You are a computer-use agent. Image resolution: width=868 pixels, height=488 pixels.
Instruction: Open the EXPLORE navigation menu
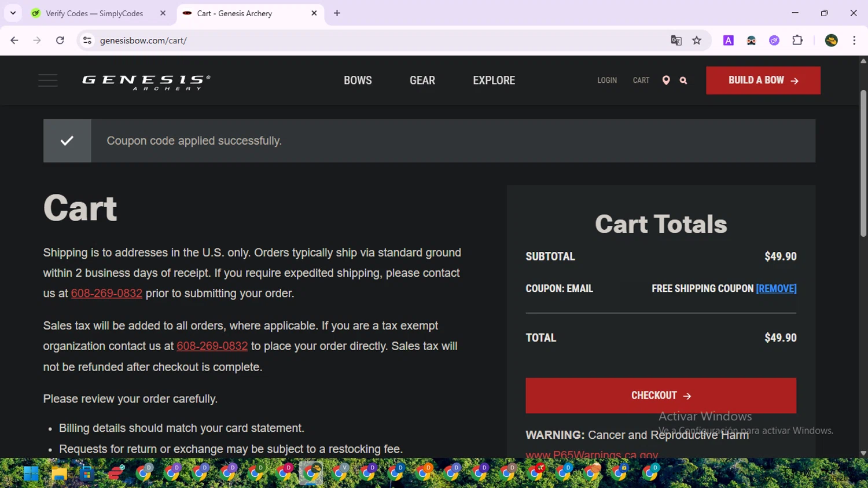494,80
